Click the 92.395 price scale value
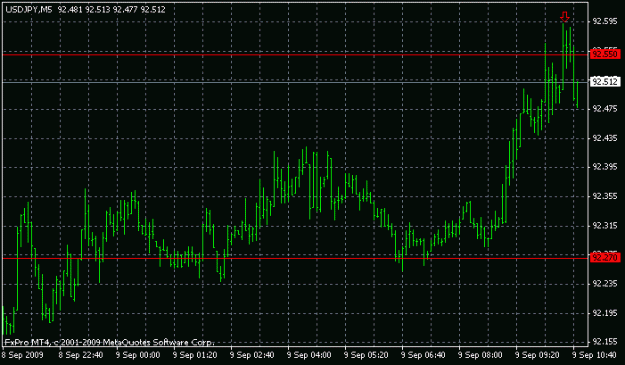Screen dimensions: 625x365 (x=605, y=167)
